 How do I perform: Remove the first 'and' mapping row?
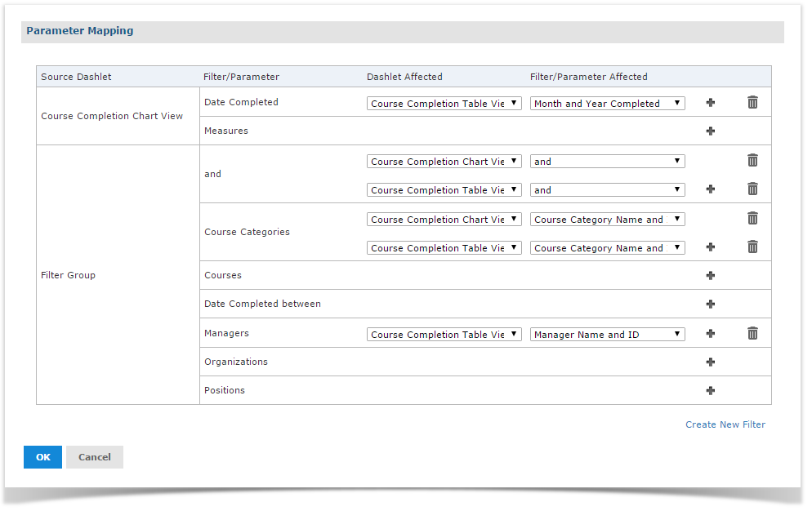pos(752,161)
